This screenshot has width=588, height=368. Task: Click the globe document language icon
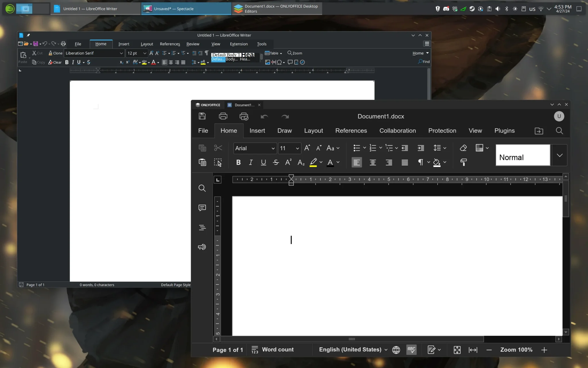pos(396,350)
